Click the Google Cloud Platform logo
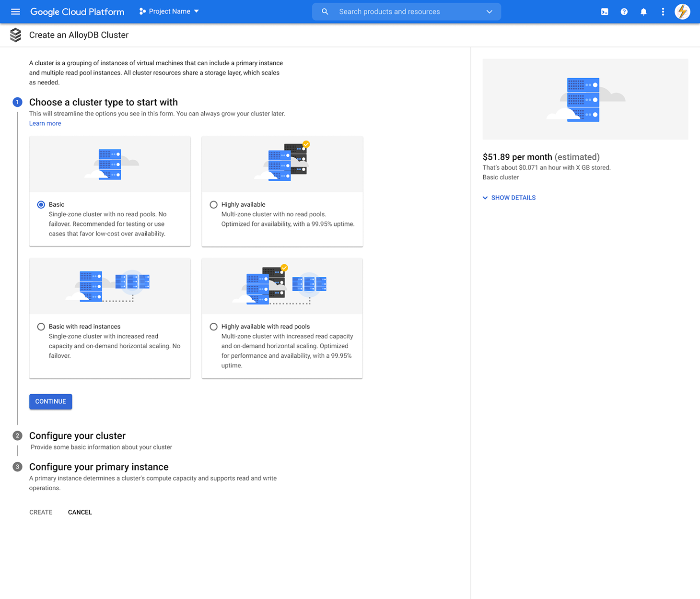 77,12
